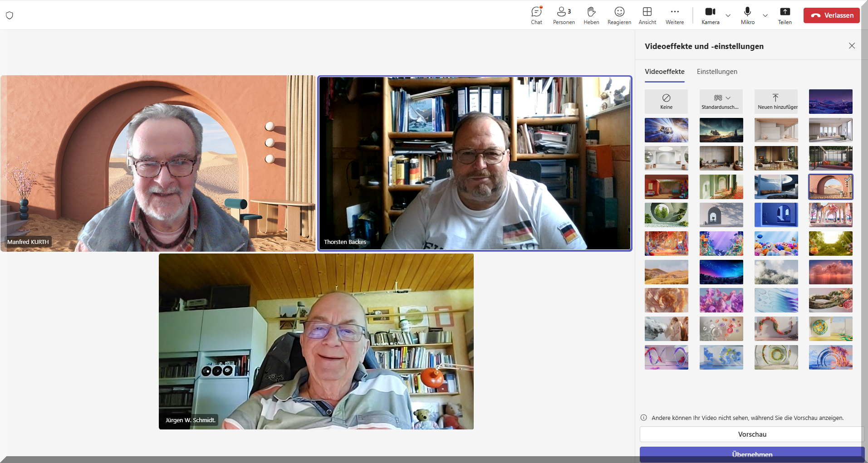Expand the arrow next to Mikro

[765, 15]
